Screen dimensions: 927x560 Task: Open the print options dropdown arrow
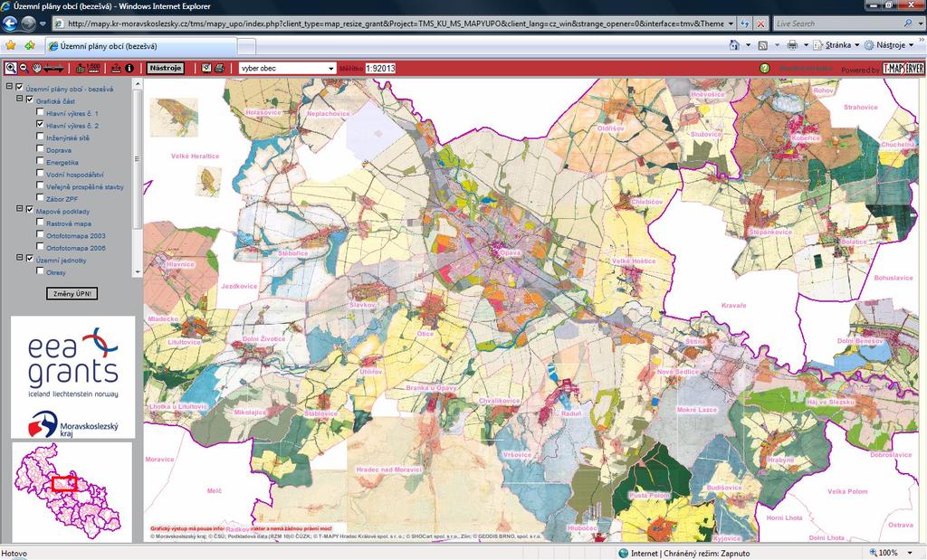805,45
